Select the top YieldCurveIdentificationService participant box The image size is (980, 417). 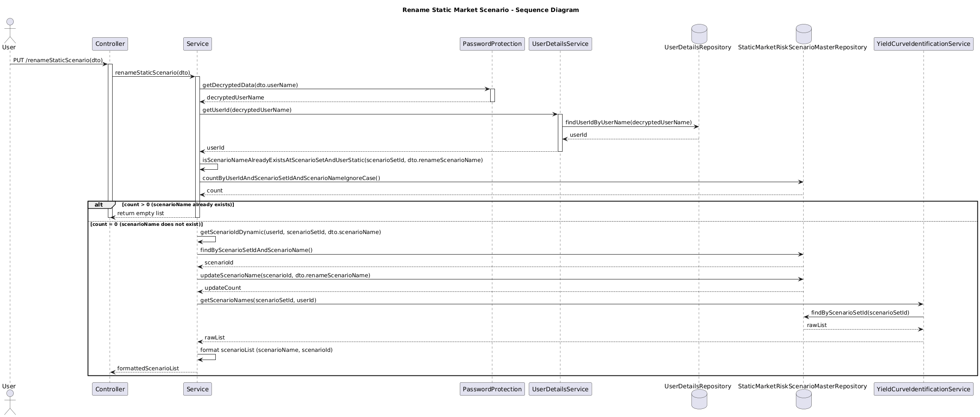tap(923, 44)
